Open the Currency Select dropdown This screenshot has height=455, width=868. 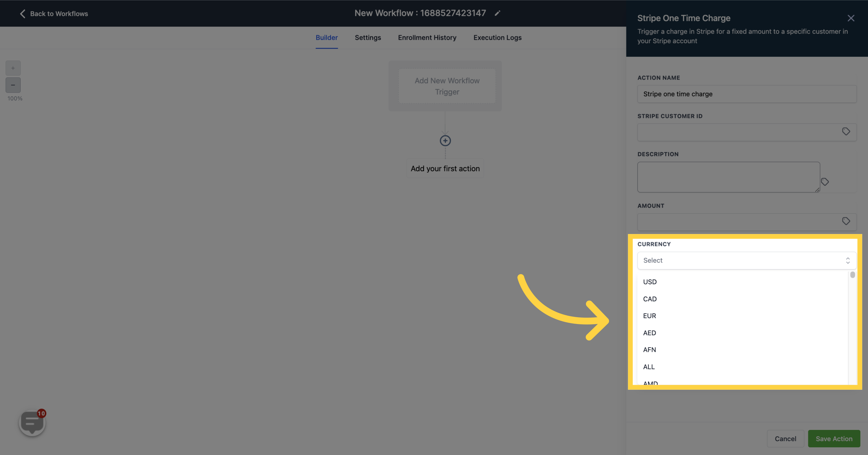click(747, 261)
